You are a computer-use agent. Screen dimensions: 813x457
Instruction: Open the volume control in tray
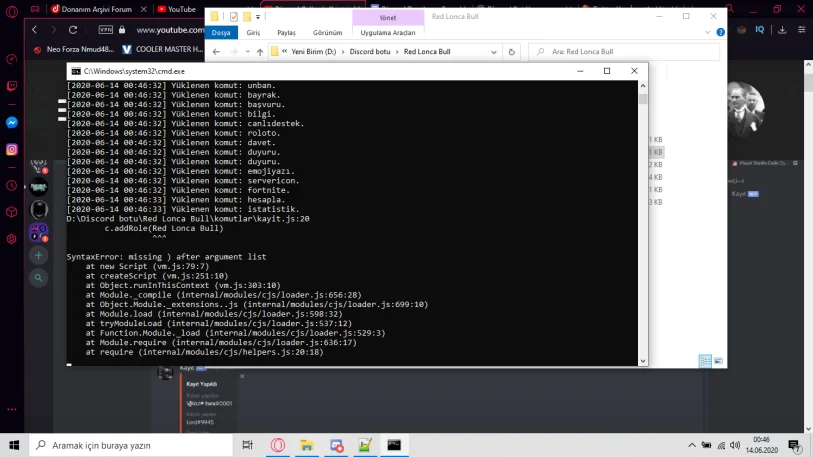735,445
